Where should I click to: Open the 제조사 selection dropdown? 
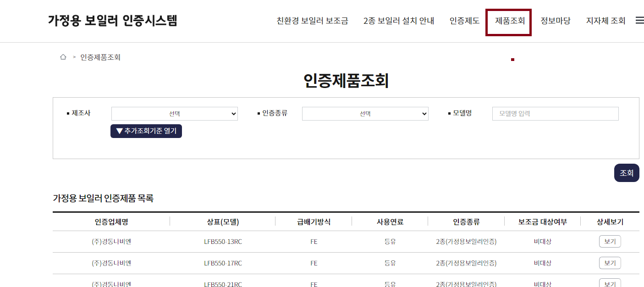click(174, 114)
